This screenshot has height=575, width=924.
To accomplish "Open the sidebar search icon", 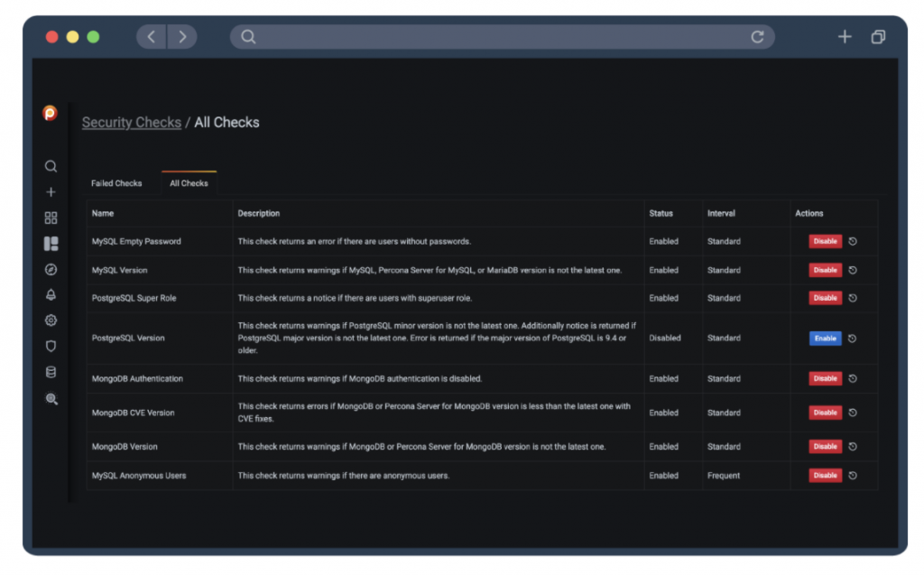I will [x=51, y=166].
